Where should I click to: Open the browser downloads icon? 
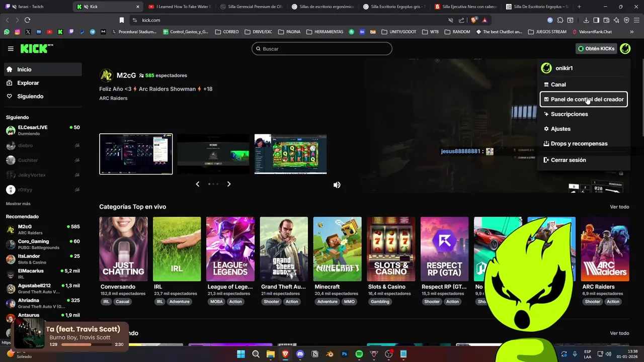(586, 20)
